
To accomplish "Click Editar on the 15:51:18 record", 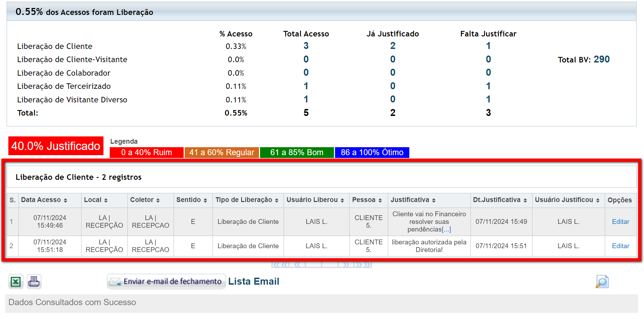I will point(620,246).
